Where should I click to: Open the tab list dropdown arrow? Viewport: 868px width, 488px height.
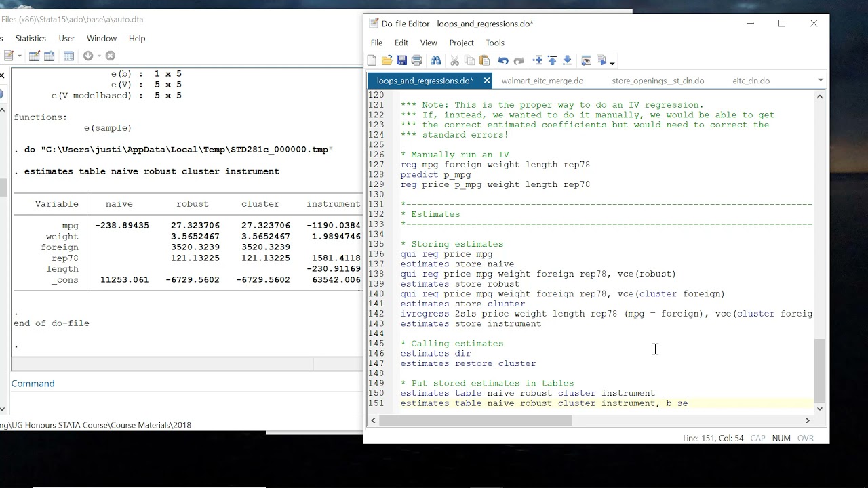pyautogui.click(x=820, y=80)
